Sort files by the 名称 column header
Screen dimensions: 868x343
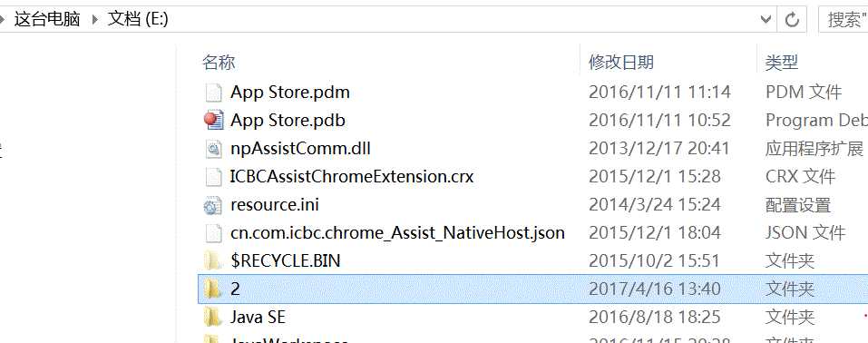coord(219,62)
